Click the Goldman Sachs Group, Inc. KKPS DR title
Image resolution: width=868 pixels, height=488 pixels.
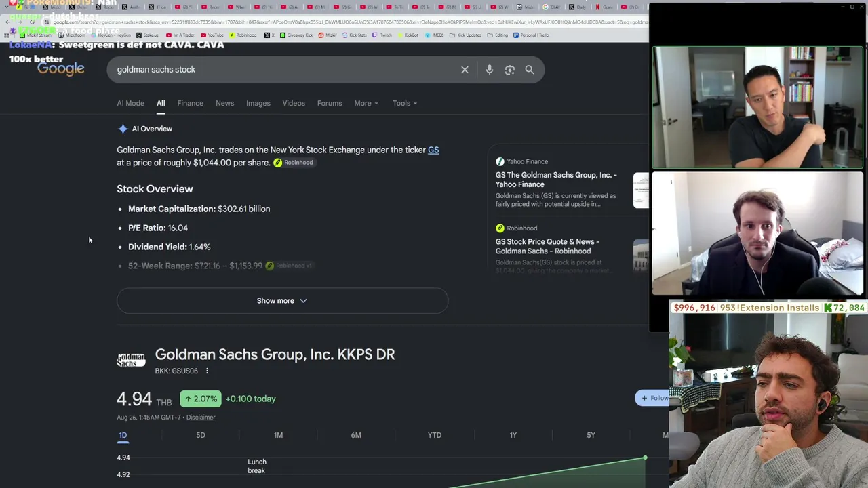(275, 354)
